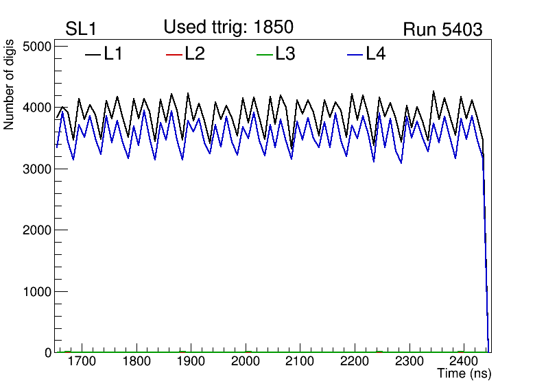Click the 1700 tick label on the x-axis
This screenshot has height=392, width=546.
click(82, 361)
